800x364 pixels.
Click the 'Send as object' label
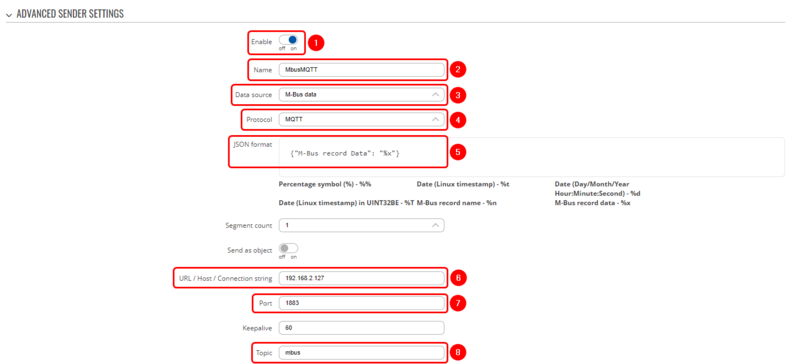click(x=250, y=250)
